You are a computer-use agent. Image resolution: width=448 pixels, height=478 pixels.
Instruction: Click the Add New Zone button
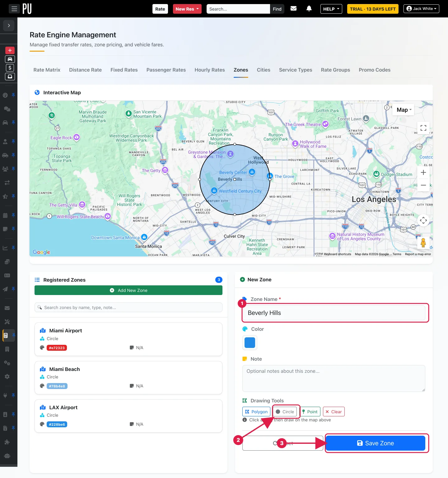pos(128,290)
